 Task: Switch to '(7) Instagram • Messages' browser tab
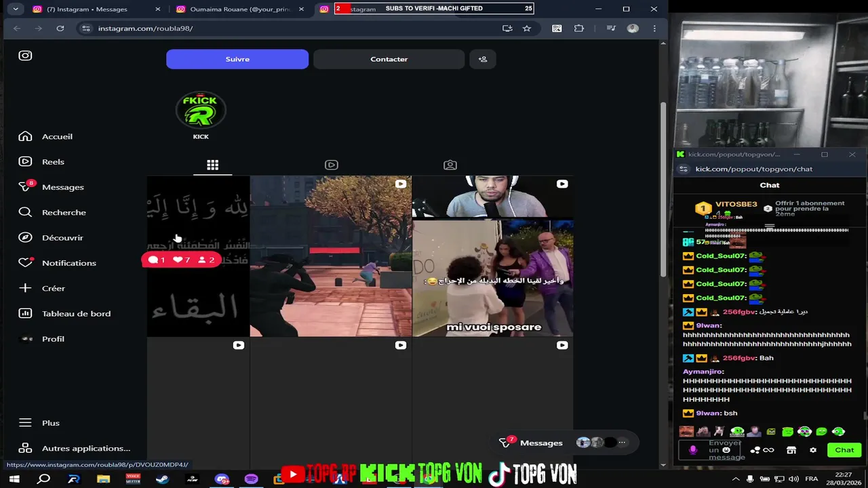[87, 9]
